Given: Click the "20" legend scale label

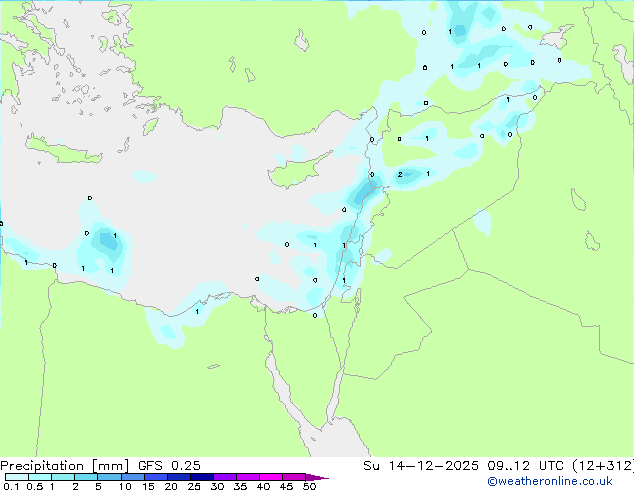Looking at the screenshot, I should click(171, 486).
